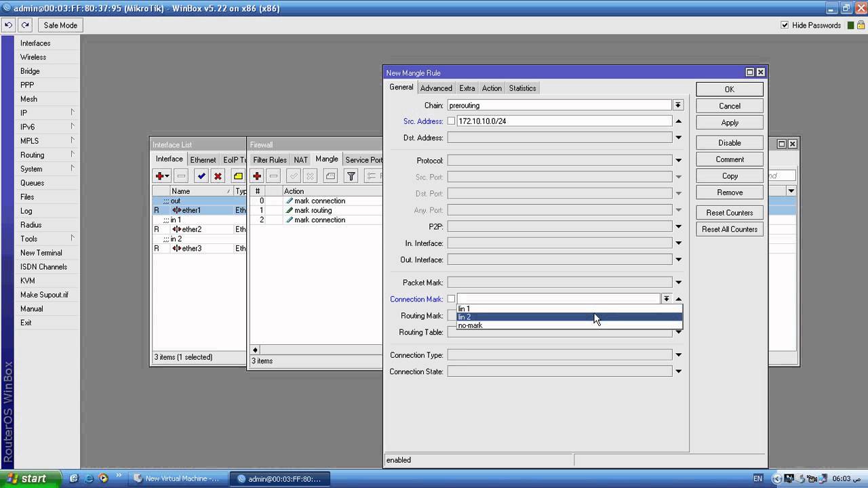Click the Comment button in rule dialog
868x488 pixels.
730,159
